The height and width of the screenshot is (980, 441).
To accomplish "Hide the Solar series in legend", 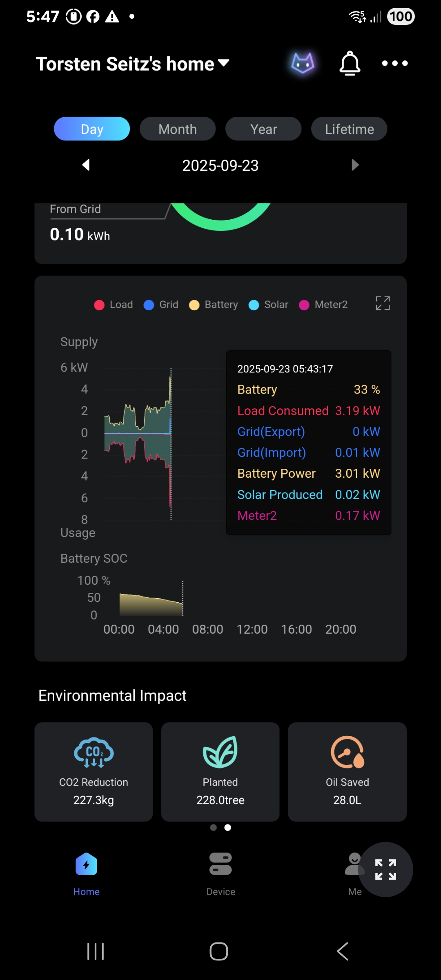I will [268, 305].
